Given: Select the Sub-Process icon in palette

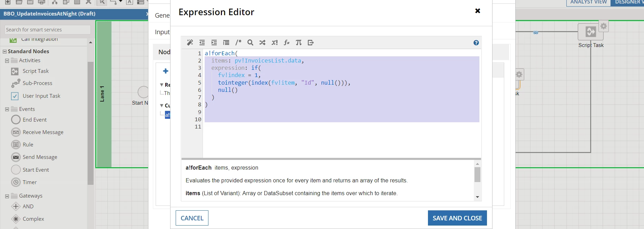Looking at the screenshot, I should click(x=16, y=83).
